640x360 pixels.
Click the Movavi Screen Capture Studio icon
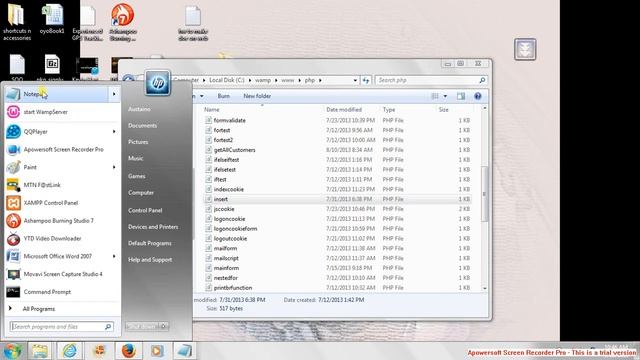tap(13, 274)
